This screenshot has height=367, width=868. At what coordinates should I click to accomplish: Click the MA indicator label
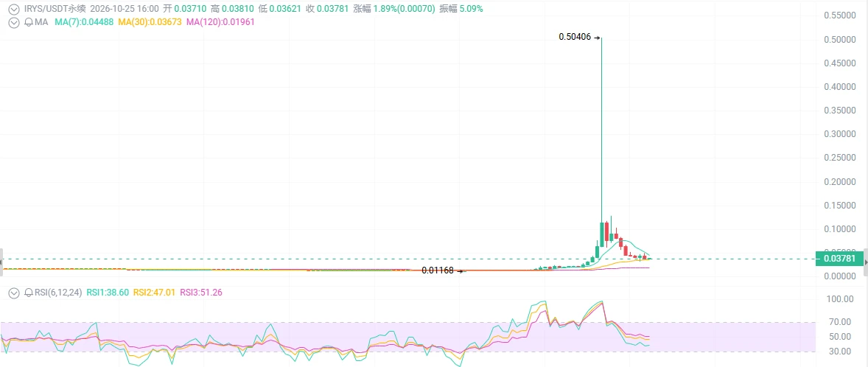[41, 22]
